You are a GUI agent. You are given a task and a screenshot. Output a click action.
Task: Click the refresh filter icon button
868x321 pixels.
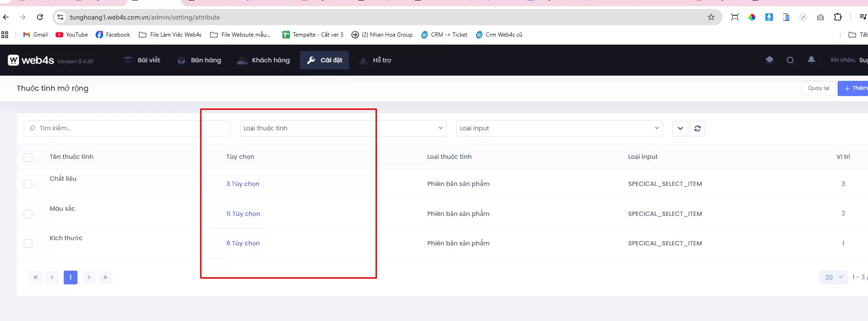[697, 128]
